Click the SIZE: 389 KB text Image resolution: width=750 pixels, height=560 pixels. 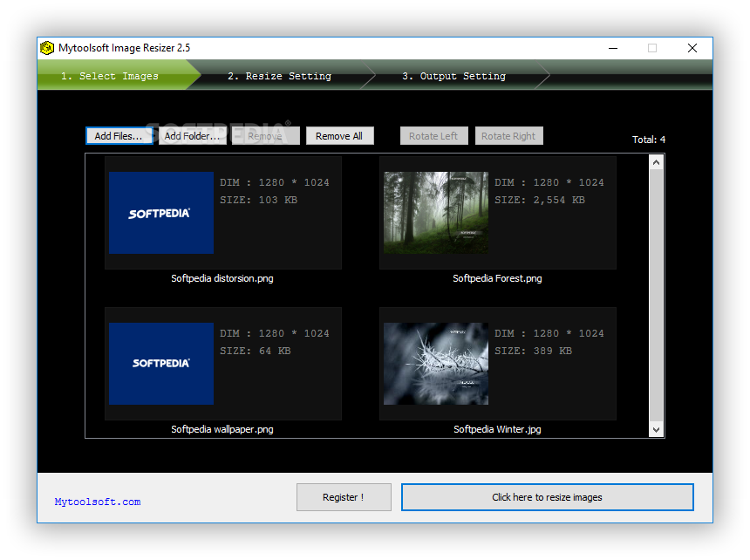click(534, 351)
